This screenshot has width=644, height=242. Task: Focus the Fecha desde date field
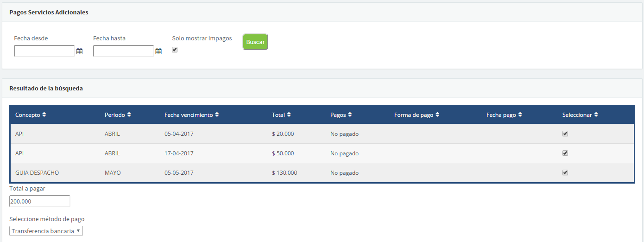pyautogui.click(x=44, y=51)
